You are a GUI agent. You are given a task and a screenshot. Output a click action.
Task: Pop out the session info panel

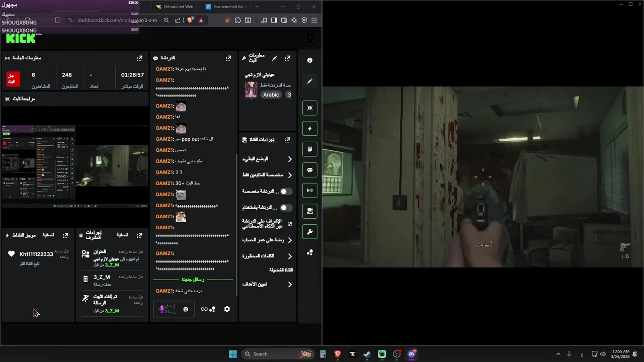point(140,58)
